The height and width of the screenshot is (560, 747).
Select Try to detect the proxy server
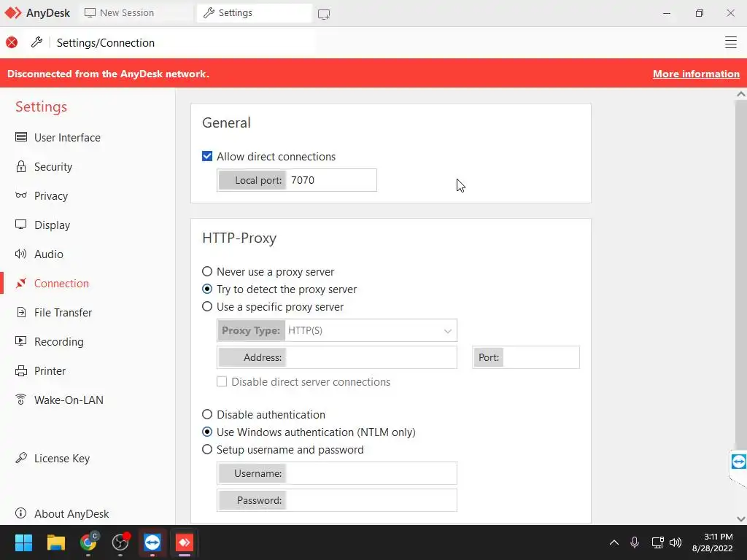tap(207, 289)
